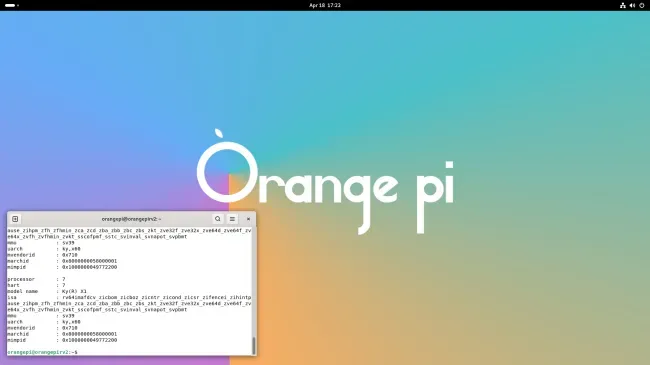
Task: Click the volume speaker icon
Action: 632,5
